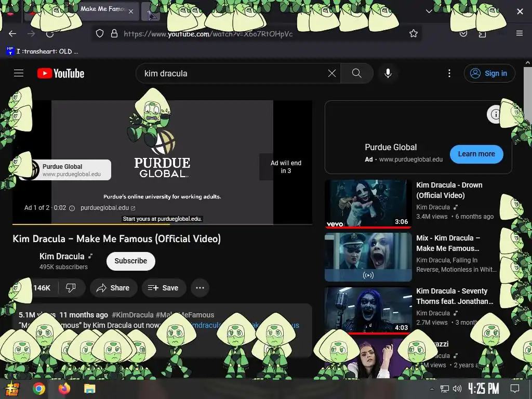The width and height of the screenshot is (532, 399).
Task: View site security via padlock icon
Action: pos(114,34)
